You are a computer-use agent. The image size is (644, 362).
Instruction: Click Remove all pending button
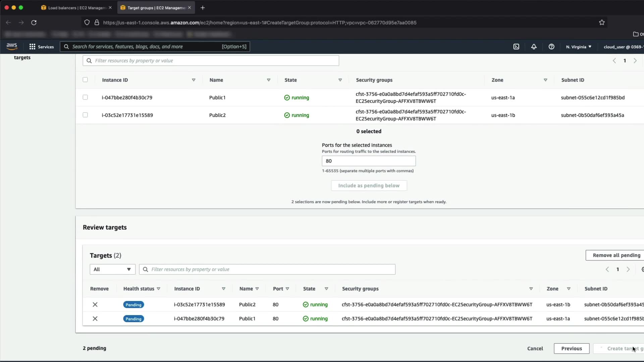616,255
